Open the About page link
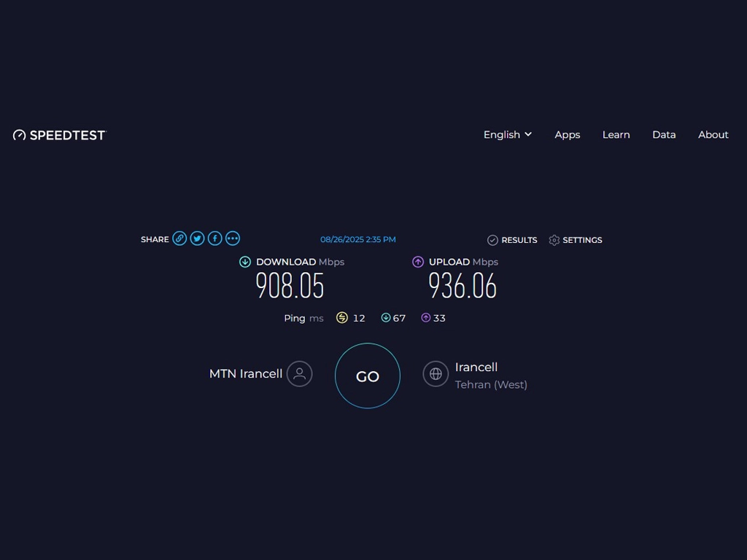 713,135
